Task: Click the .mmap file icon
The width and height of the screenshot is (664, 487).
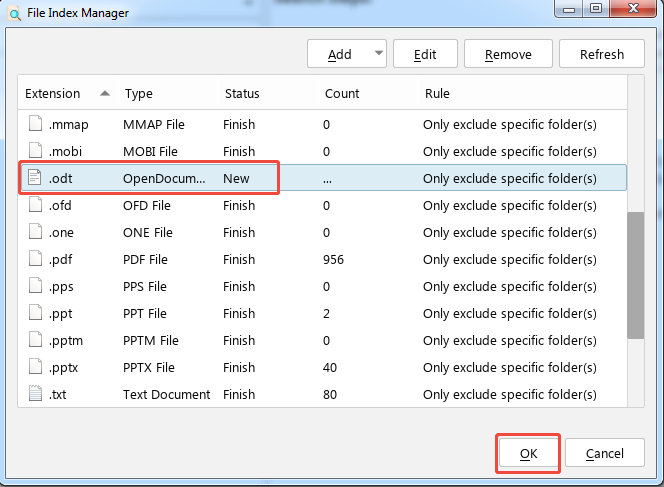Action: (x=36, y=124)
